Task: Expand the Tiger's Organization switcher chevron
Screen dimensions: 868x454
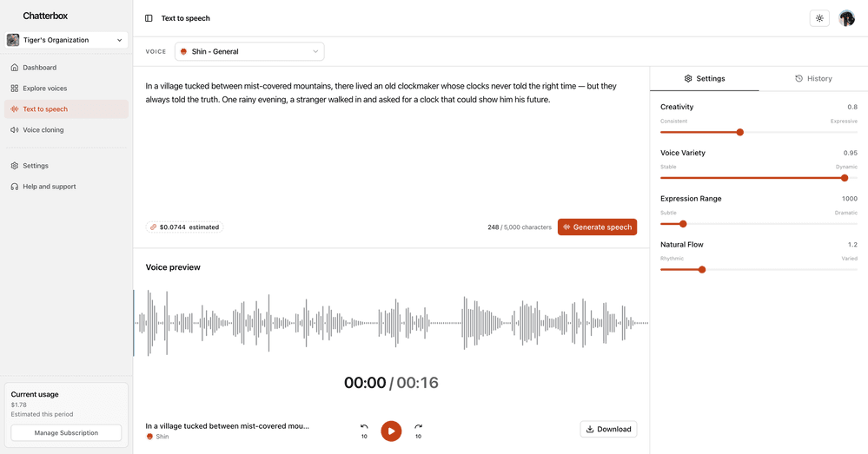Action: 120,40
